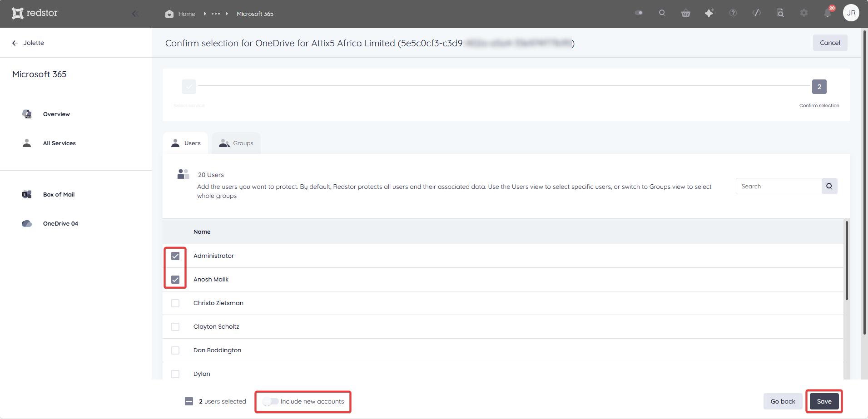Viewport: 868px width, 419px height.
Task: Toggle the select-all users checkbox
Action: click(189, 401)
